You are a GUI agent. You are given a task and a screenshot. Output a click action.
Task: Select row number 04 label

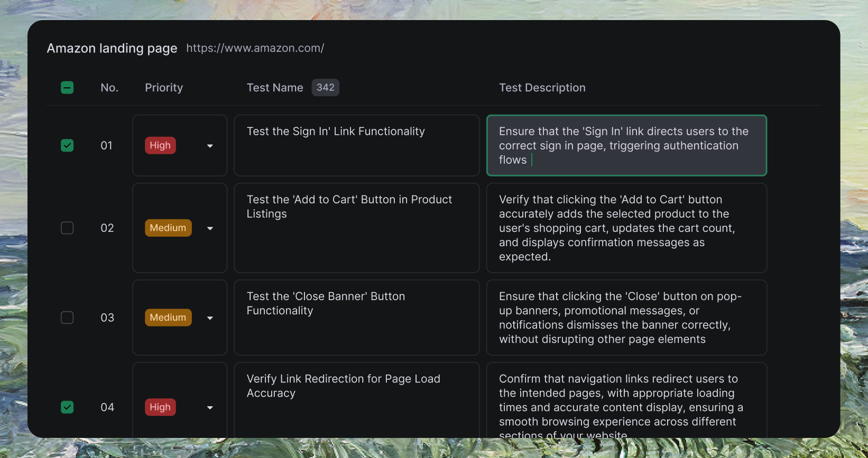(x=107, y=407)
